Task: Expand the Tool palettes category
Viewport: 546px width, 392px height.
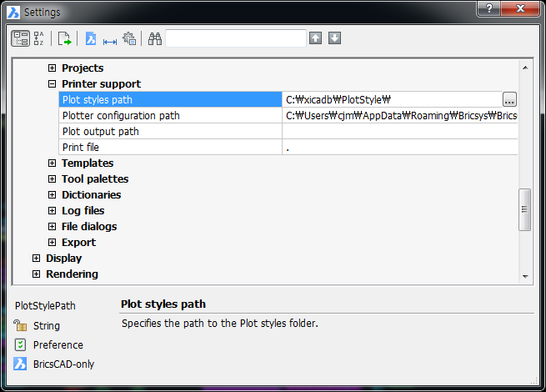Action: point(52,178)
